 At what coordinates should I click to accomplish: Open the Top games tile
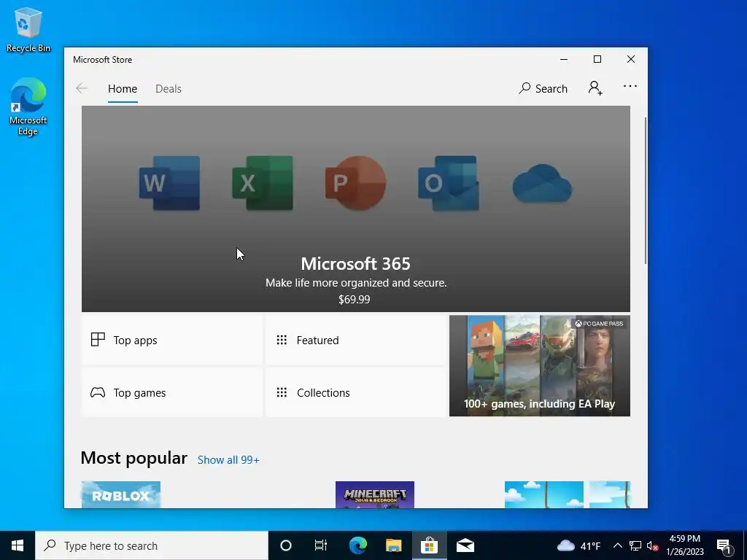[171, 392]
